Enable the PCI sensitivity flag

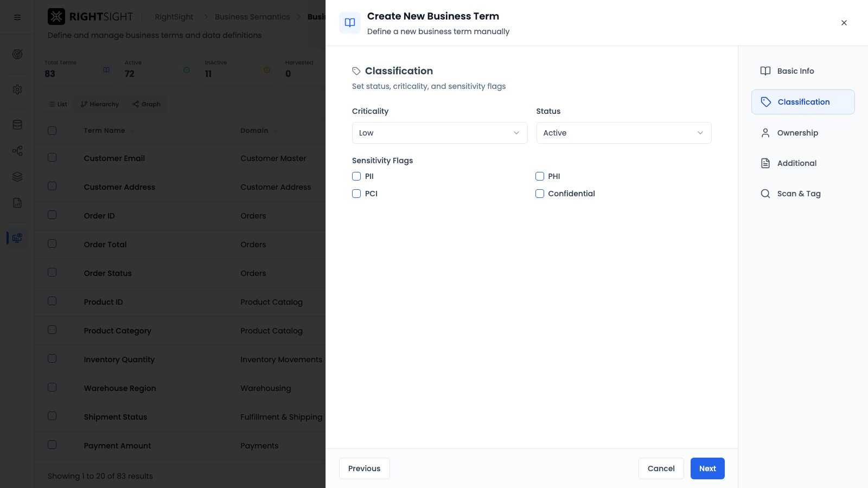tap(356, 194)
